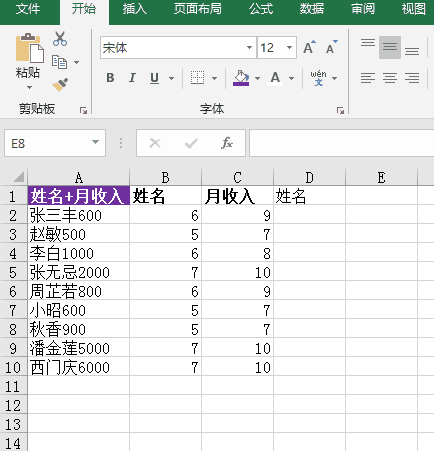
Task: Switch to the 视图 tab
Action: tap(414, 9)
